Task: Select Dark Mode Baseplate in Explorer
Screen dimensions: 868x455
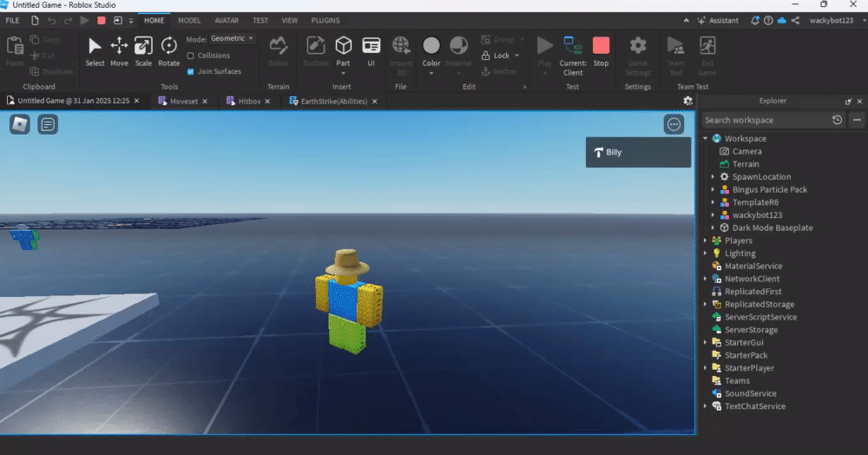Action: coord(773,227)
